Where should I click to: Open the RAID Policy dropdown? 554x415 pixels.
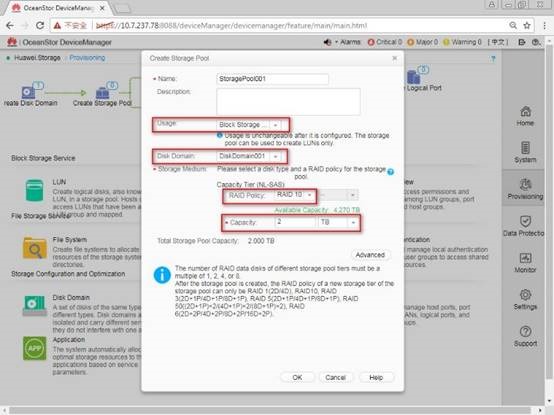pyautogui.click(x=294, y=195)
